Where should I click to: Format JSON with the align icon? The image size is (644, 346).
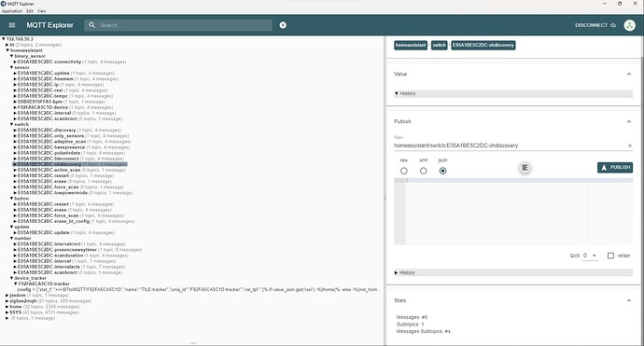[525, 168]
